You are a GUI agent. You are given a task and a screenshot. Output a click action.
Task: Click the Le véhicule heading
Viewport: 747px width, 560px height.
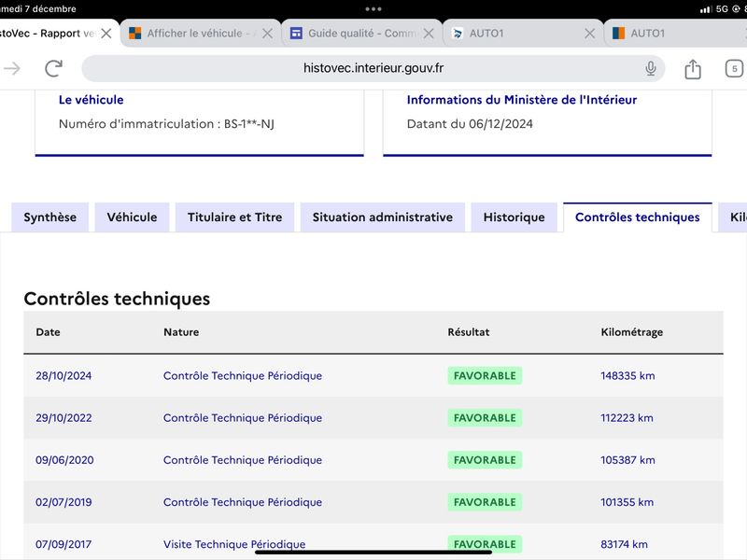(x=91, y=100)
